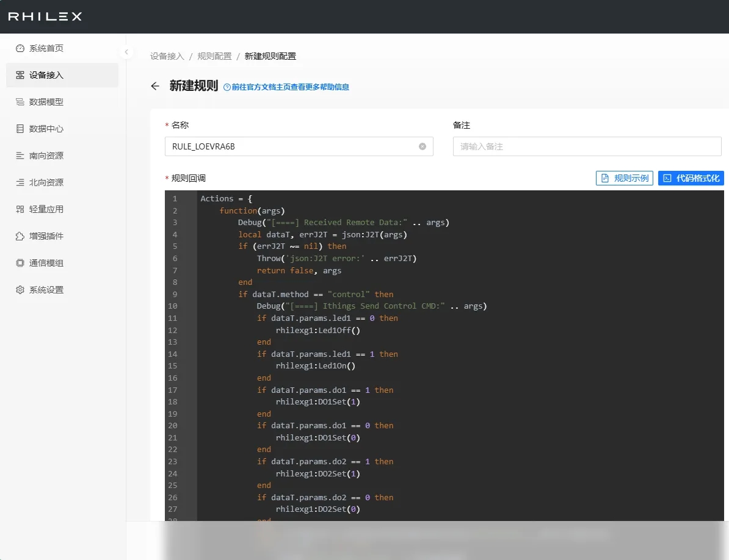The width and height of the screenshot is (729, 560).
Task: Click the RHILEX logo
Action: 45,16
